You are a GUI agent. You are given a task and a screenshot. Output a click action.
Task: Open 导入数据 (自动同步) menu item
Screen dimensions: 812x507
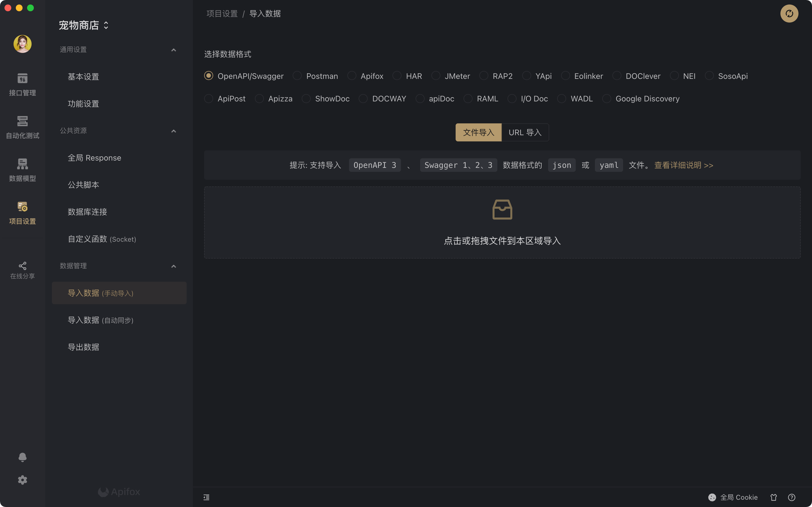101,320
